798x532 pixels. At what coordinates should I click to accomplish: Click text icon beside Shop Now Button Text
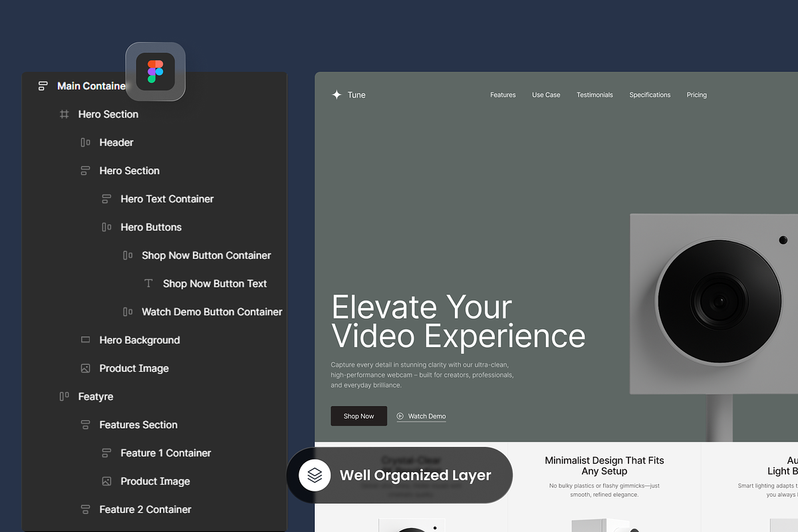pyautogui.click(x=149, y=283)
